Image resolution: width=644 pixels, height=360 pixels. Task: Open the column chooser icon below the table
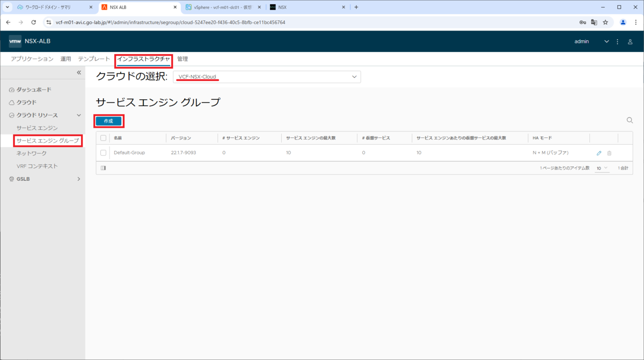(x=104, y=168)
